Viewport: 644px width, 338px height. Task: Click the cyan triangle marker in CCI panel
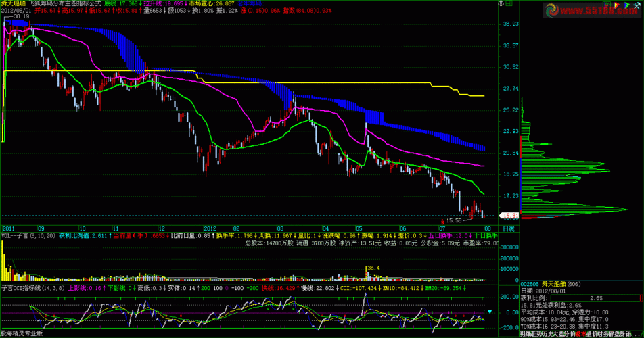click(x=491, y=312)
